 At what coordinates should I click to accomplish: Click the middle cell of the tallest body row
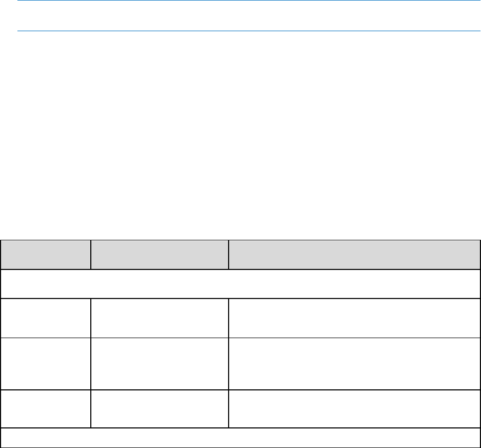point(159,363)
